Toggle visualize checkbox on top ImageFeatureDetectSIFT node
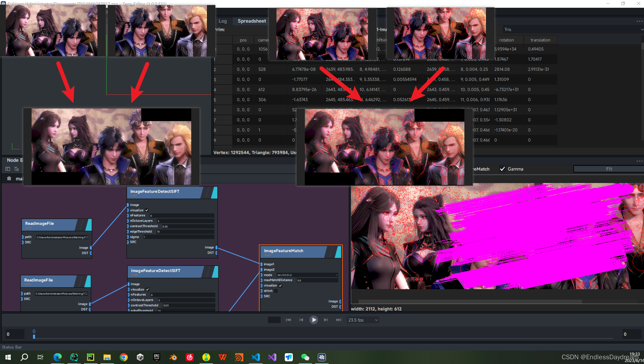The height and width of the screenshot is (364, 644). coord(147,210)
